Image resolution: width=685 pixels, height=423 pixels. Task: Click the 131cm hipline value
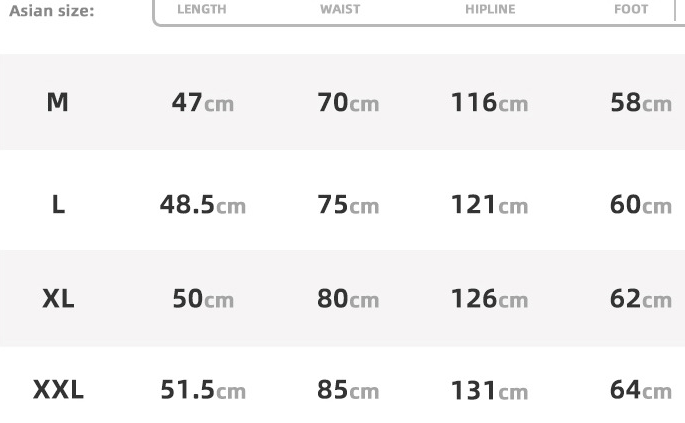pyautogui.click(x=489, y=390)
